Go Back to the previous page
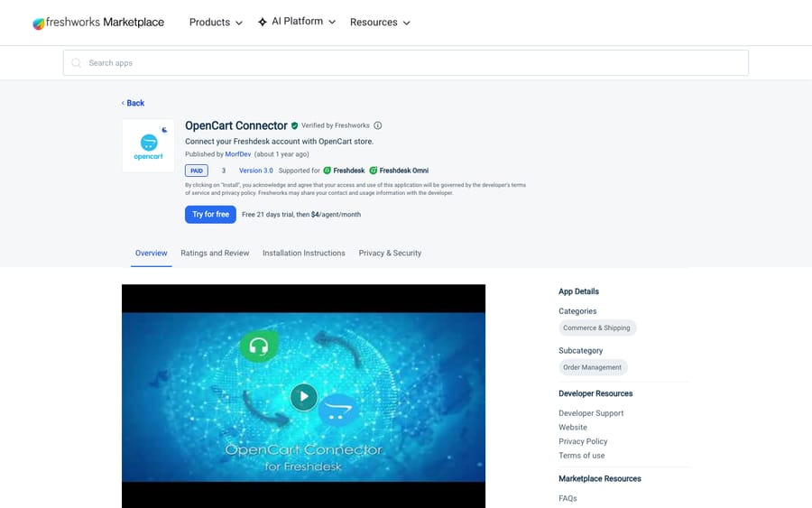 134,103
